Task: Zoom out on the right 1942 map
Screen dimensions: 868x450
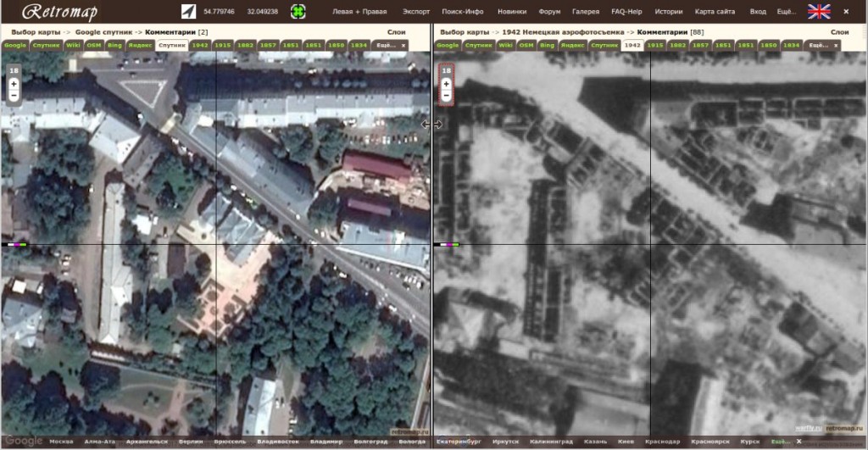Action: [x=446, y=95]
